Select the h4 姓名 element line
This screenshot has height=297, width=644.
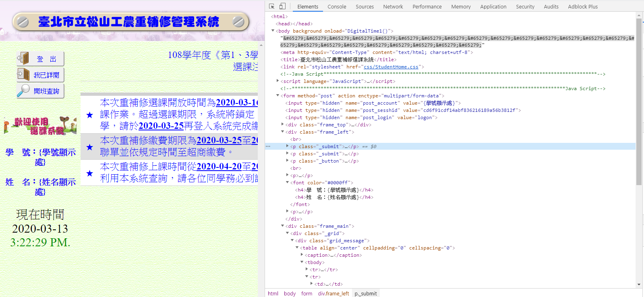334,197
